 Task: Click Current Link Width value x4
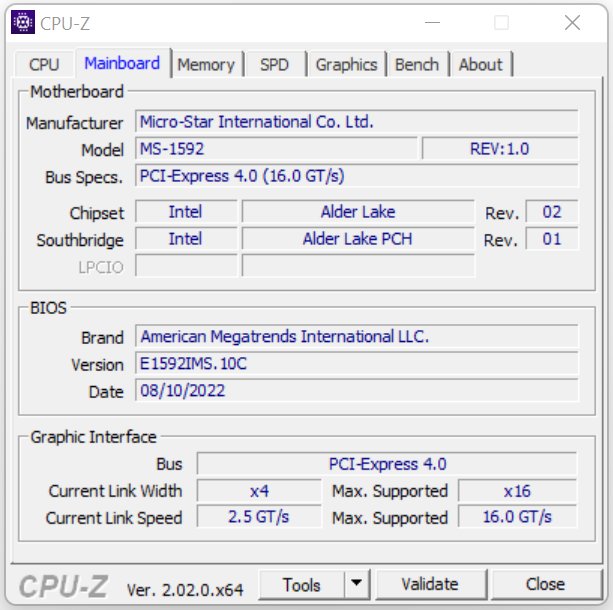[x=259, y=491]
